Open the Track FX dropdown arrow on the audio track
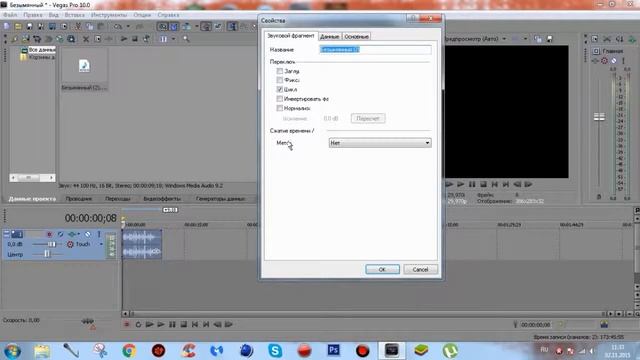 pos(78,234)
